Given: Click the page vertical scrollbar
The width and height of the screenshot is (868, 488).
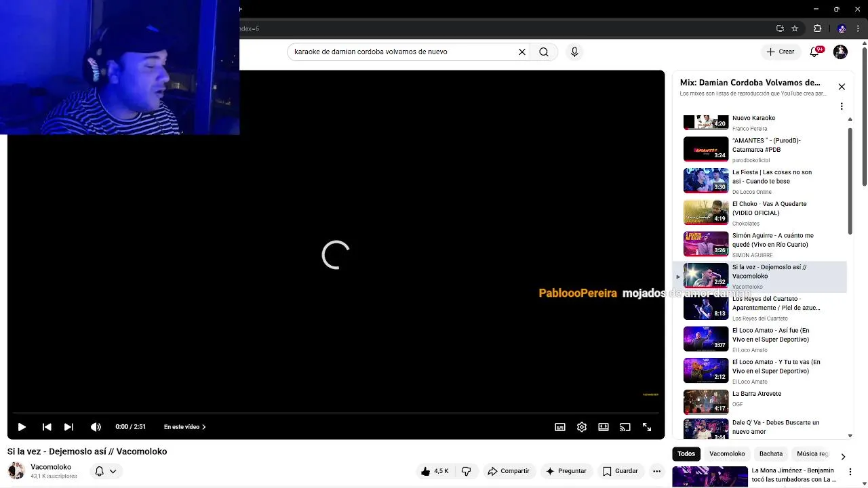Looking at the screenshot, I should 864,115.
